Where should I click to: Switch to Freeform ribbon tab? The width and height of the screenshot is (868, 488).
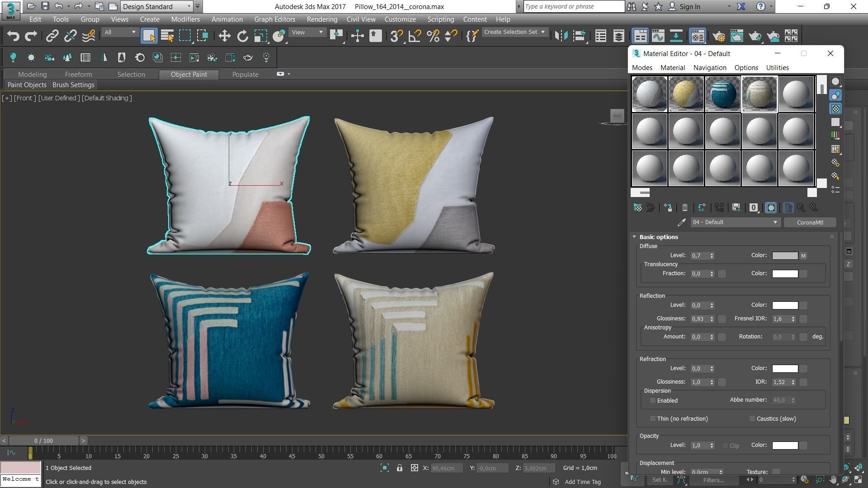click(x=78, y=75)
